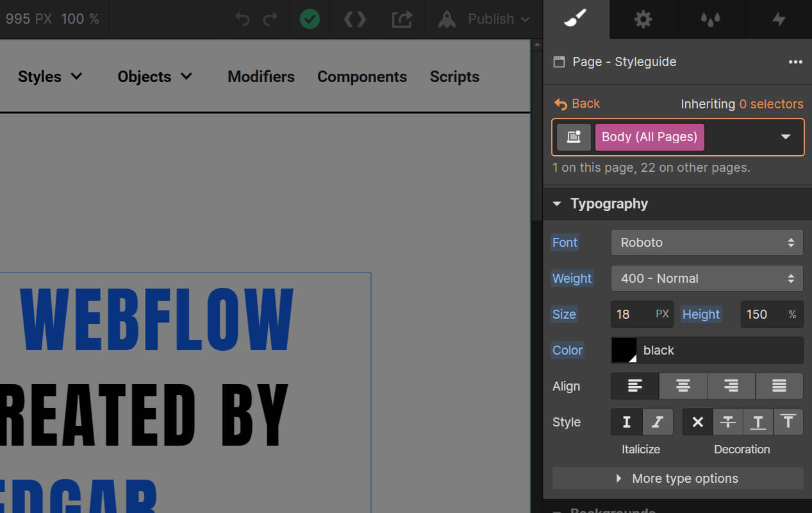Viewport: 812px width, 513px height.
Task: Open the Page - Styleguide three-dots menu
Action: point(795,62)
